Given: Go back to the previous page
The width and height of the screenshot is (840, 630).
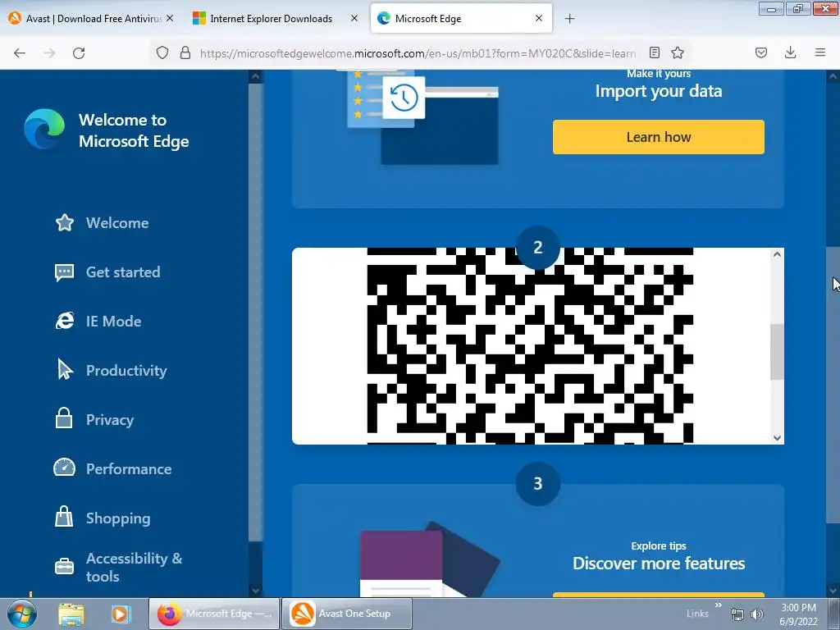Looking at the screenshot, I should click(20, 52).
